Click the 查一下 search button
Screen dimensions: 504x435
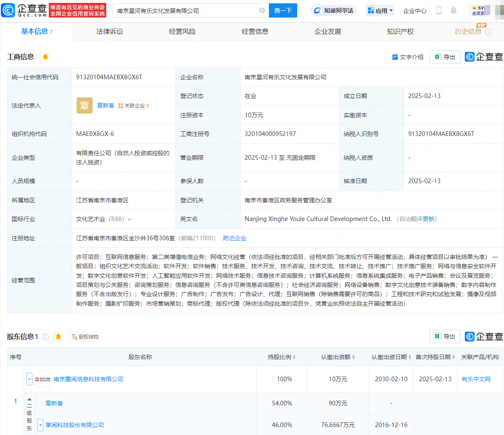pos(283,10)
